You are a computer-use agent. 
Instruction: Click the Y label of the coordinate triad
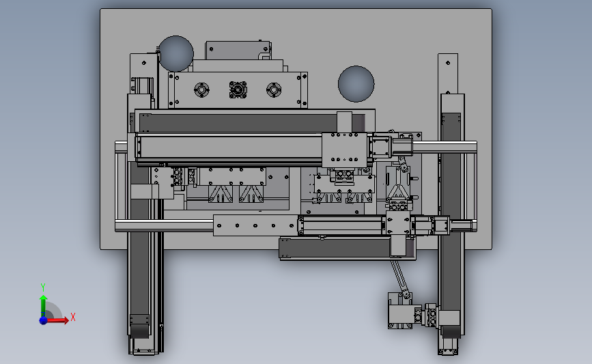click(43, 288)
